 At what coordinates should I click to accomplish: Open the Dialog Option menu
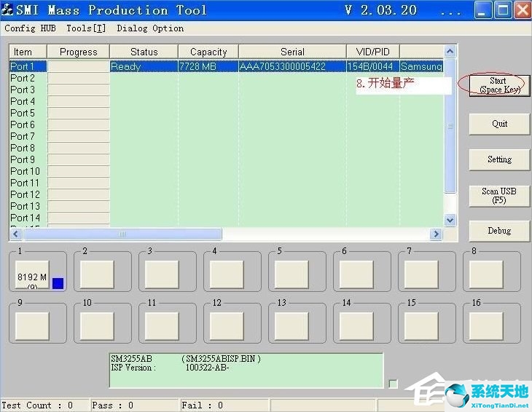point(150,28)
